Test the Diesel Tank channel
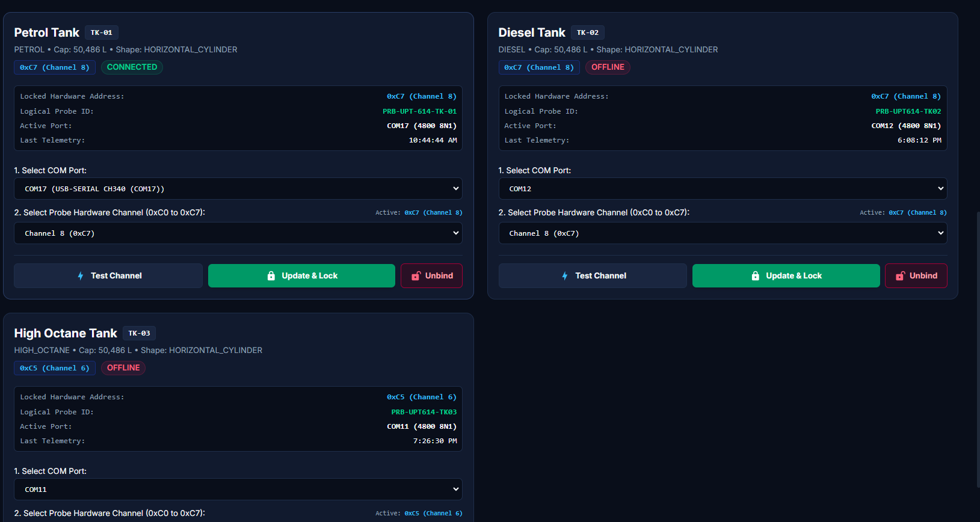Screen dimensions: 980x522 click(x=593, y=276)
